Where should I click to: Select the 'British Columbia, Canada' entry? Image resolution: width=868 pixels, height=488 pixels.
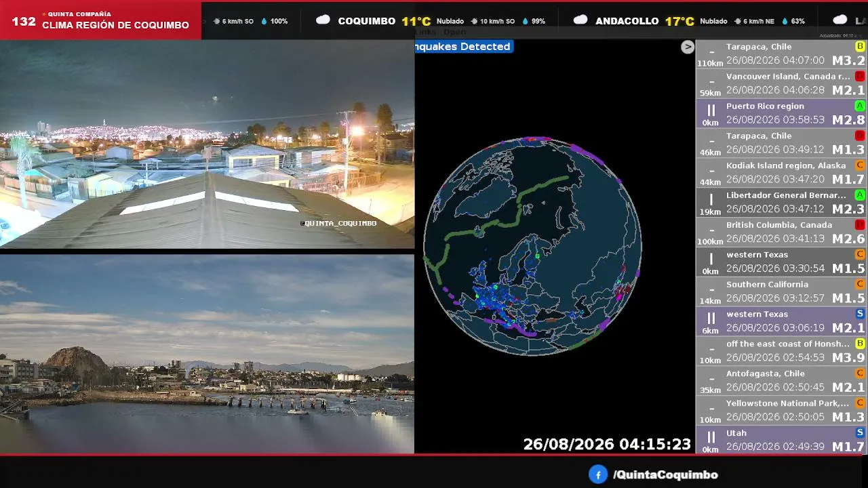click(781, 232)
